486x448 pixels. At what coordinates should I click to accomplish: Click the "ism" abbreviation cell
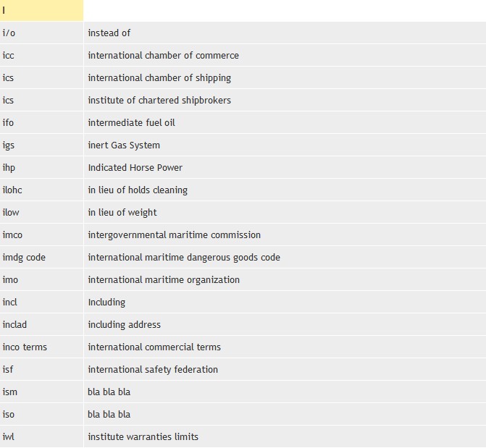pos(9,392)
